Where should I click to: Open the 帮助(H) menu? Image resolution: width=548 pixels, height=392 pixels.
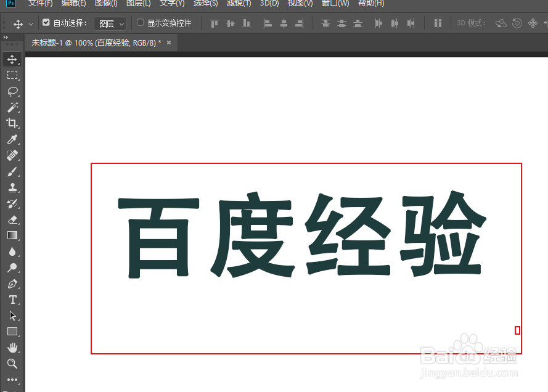pos(371,3)
